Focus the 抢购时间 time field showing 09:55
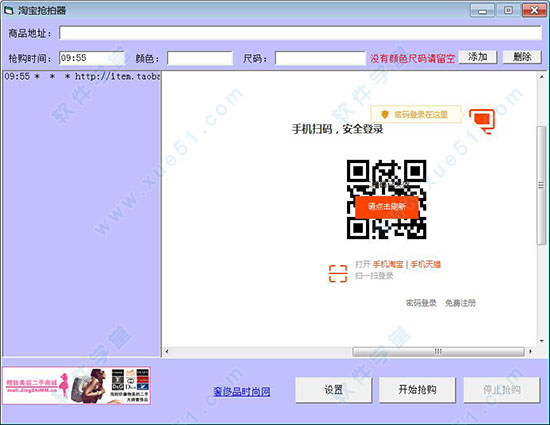Viewport: 550px width, 425px height. (92, 58)
